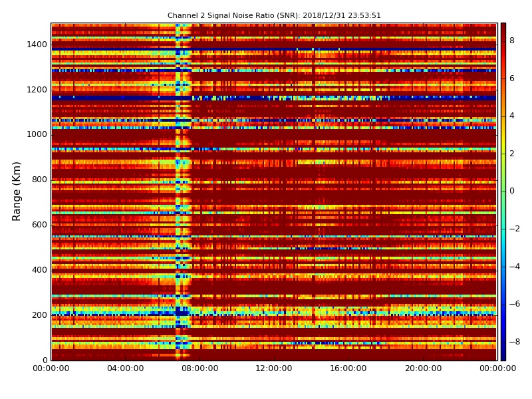Image resolution: width=532 pixels, height=399 pixels.
Task: Click the 400 range tick label
Action: click(39, 270)
